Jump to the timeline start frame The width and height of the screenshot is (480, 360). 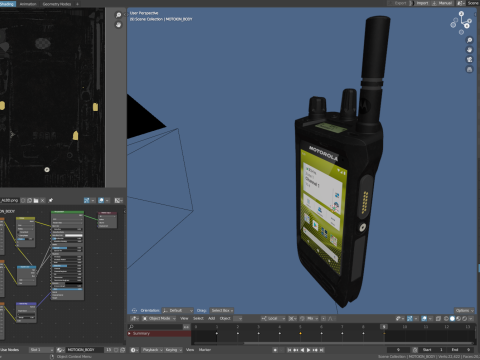click(x=289, y=350)
